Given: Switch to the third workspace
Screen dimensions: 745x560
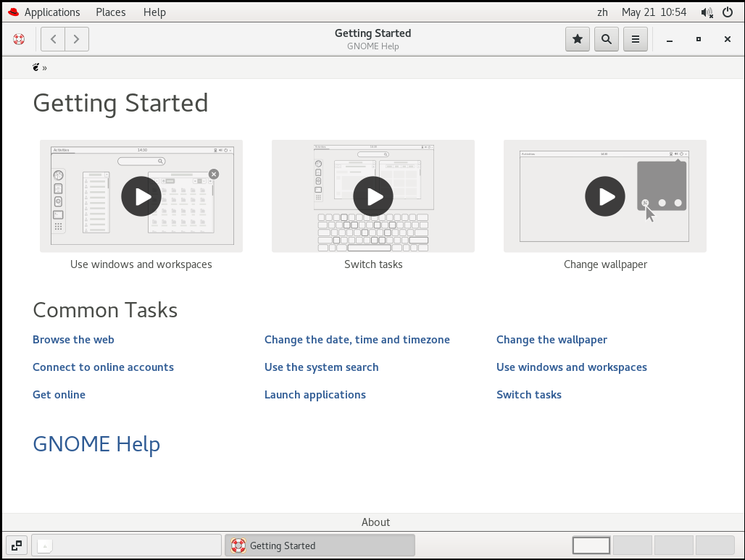Looking at the screenshot, I should tap(674, 546).
